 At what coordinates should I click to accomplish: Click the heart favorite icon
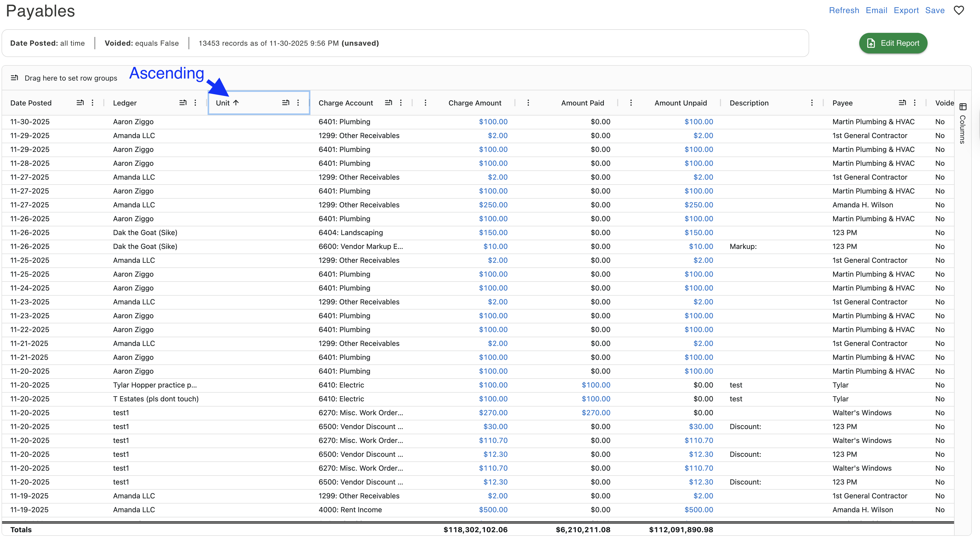(x=959, y=10)
